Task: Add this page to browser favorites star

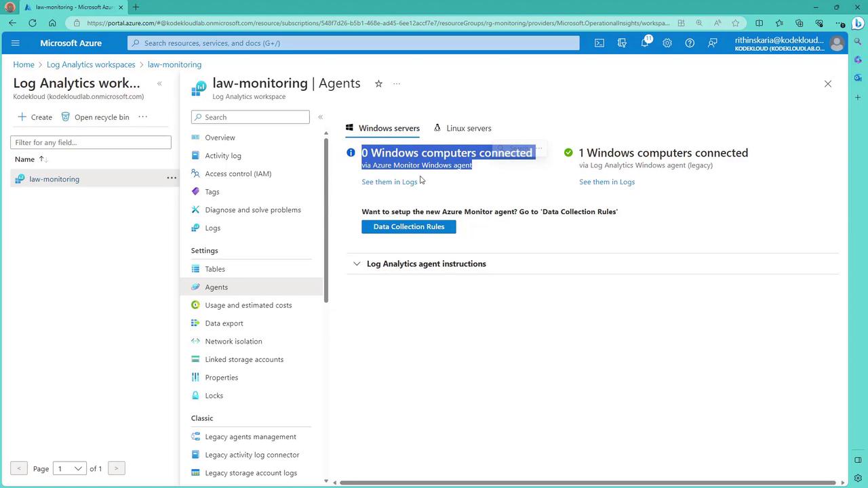Action: [x=736, y=23]
